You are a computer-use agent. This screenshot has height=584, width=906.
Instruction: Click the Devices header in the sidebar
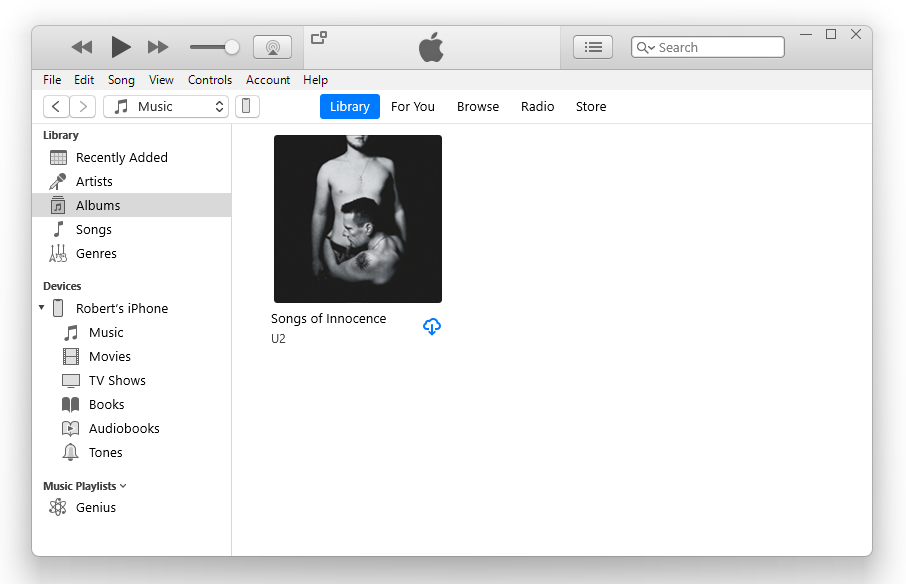coord(62,286)
